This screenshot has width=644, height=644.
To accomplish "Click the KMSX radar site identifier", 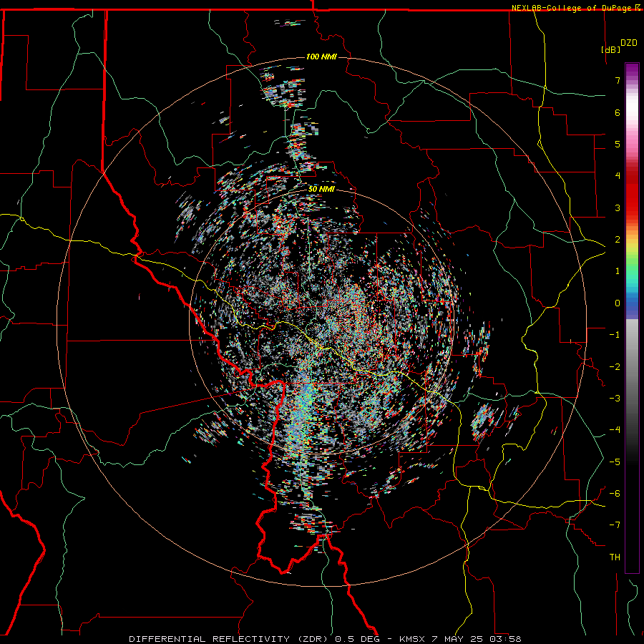I will click(413, 639).
